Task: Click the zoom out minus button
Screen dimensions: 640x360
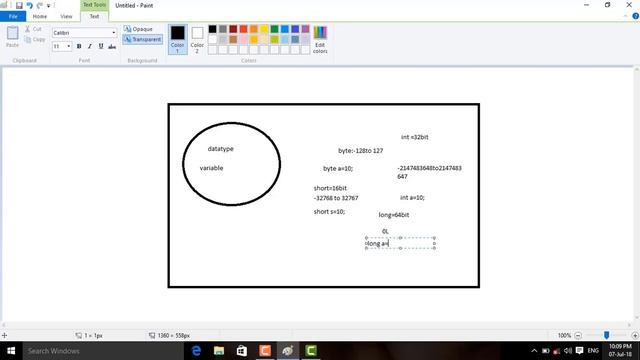Action: pos(578,336)
